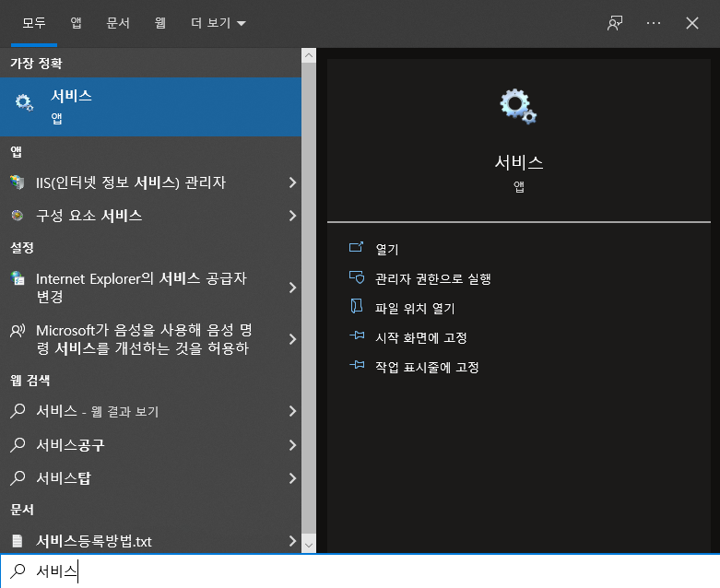Click the pin icon for 작업 표시줄에 고정
This screenshot has height=588, width=720.
point(357,365)
